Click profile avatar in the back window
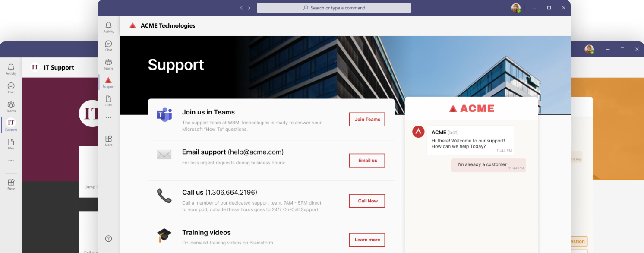Viewport: 644px width, 253px height. [x=589, y=49]
